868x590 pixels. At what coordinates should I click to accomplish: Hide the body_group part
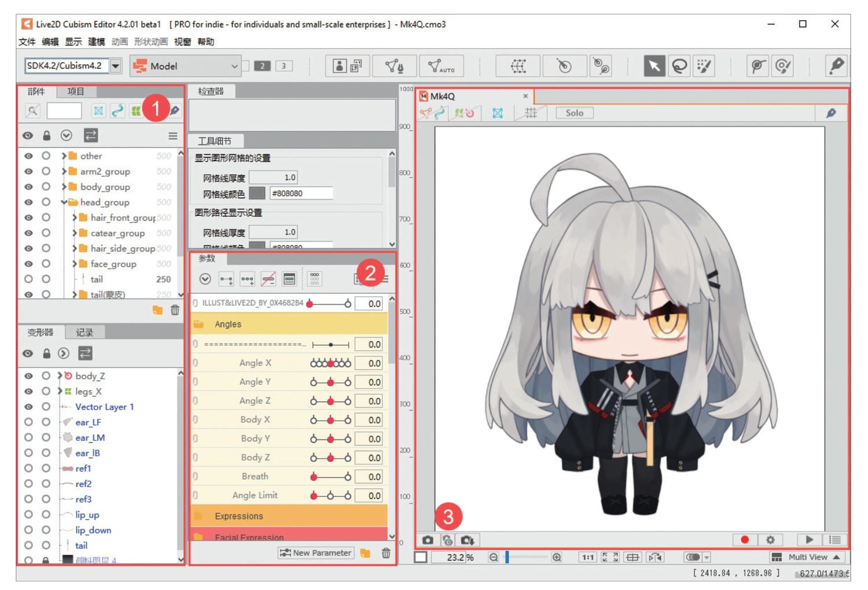click(x=28, y=187)
